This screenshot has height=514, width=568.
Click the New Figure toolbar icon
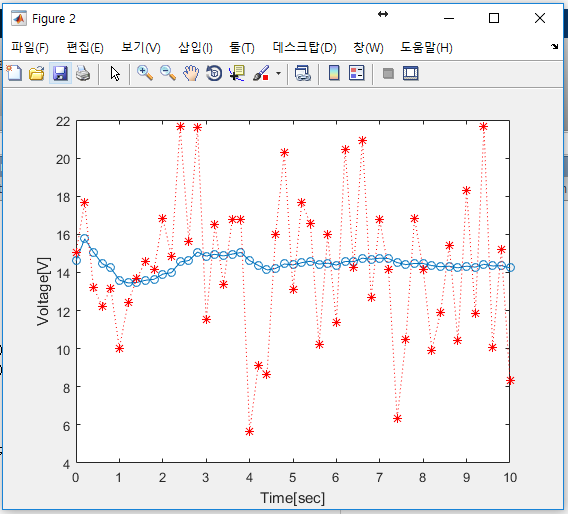click(x=14, y=74)
